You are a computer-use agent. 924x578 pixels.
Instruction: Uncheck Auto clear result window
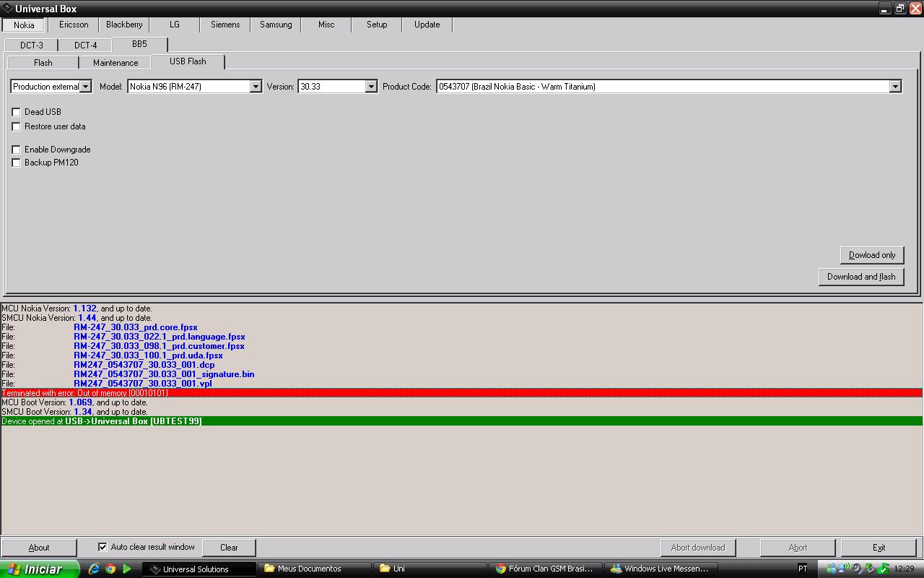pos(103,547)
